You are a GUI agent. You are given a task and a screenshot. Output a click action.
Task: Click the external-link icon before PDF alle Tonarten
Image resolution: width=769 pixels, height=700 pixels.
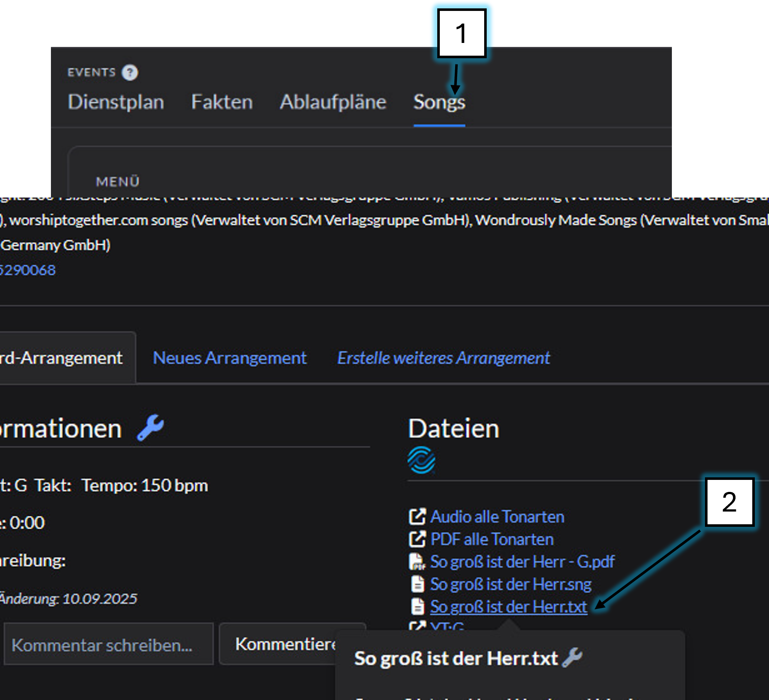[x=417, y=539]
